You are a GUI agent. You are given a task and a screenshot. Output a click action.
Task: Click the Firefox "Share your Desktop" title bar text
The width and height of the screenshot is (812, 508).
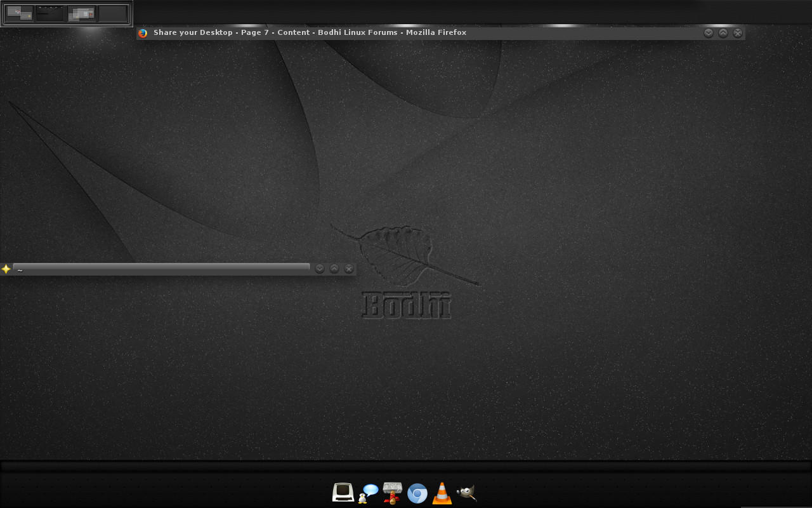310,32
